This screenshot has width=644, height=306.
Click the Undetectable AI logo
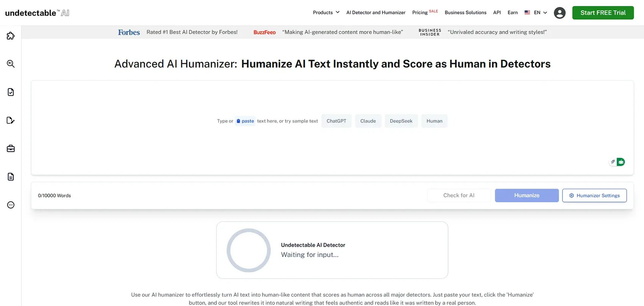37,13
